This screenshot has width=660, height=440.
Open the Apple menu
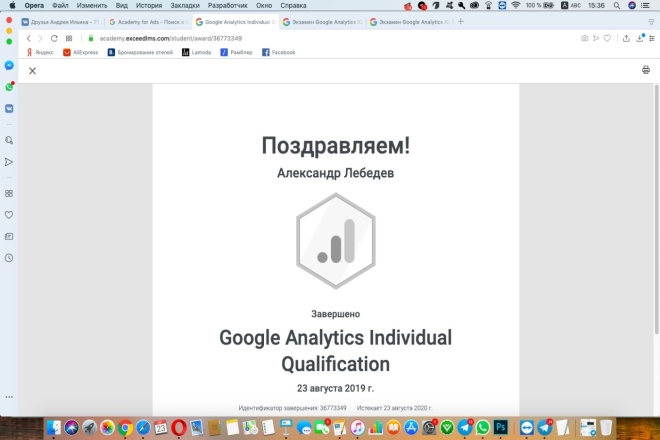pyautogui.click(x=13, y=5)
